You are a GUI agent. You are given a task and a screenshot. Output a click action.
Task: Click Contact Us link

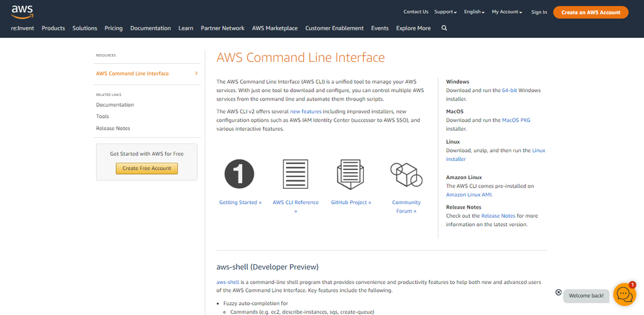pyautogui.click(x=415, y=12)
